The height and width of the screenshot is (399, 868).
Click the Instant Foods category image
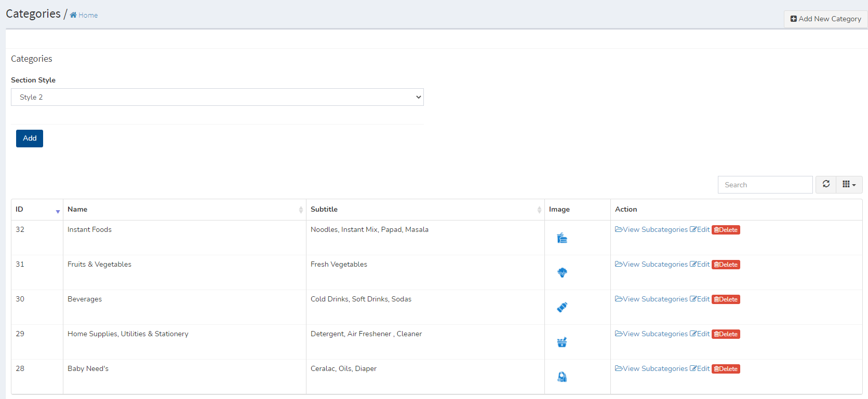(x=562, y=238)
